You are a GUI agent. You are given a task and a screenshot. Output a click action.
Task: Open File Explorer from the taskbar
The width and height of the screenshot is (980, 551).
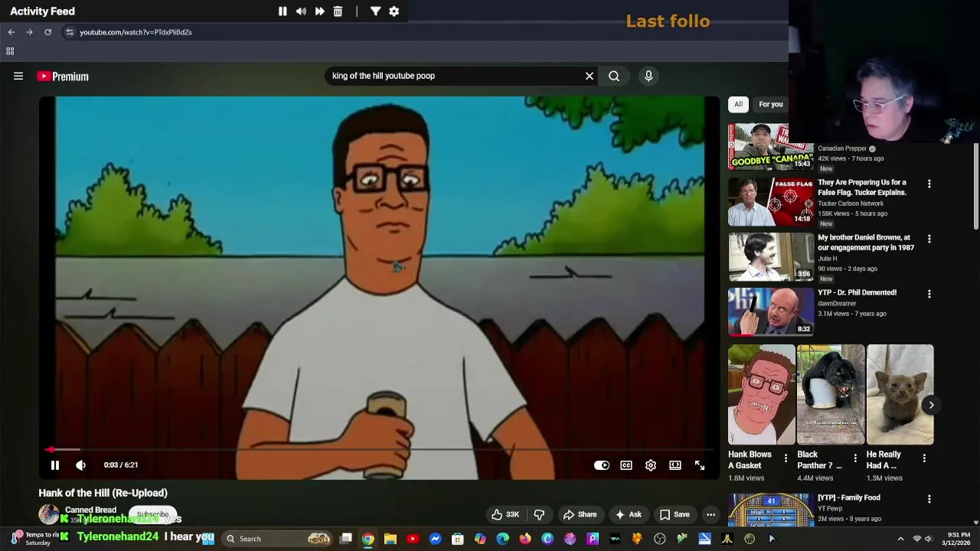click(390, 539)
